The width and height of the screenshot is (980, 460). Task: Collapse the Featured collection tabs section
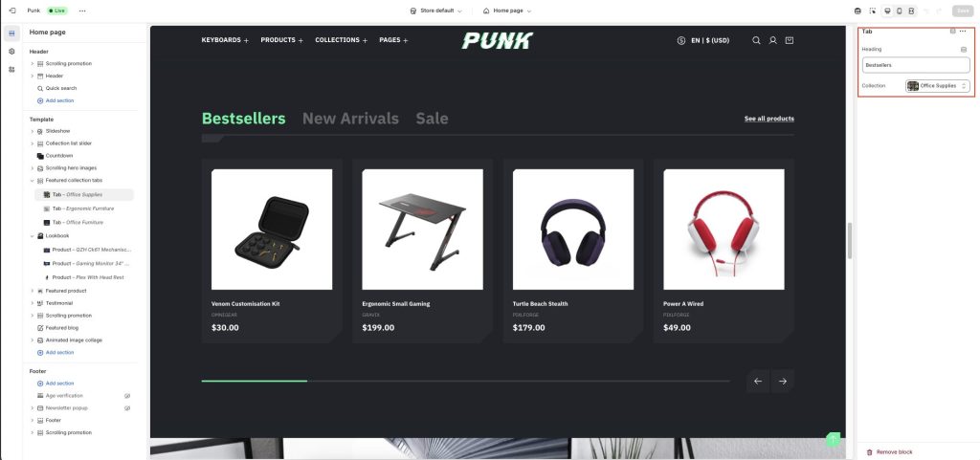[x=32, y=181]
